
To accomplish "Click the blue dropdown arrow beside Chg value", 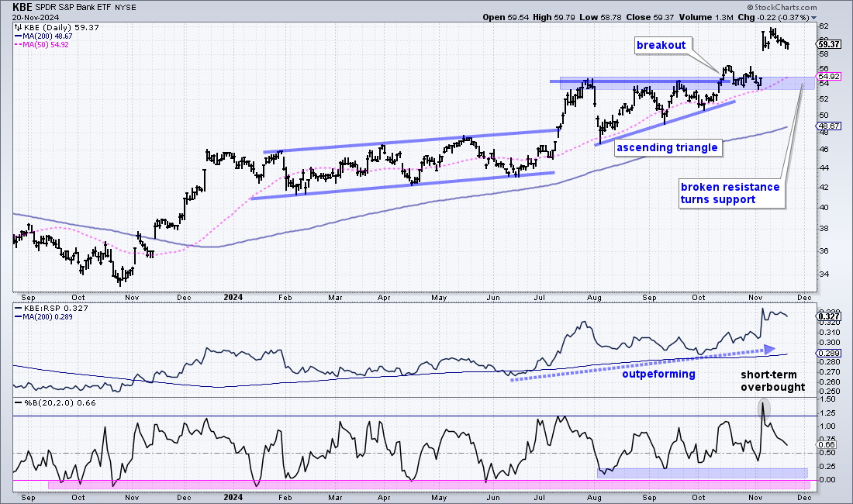I will [x=813, y=17].
